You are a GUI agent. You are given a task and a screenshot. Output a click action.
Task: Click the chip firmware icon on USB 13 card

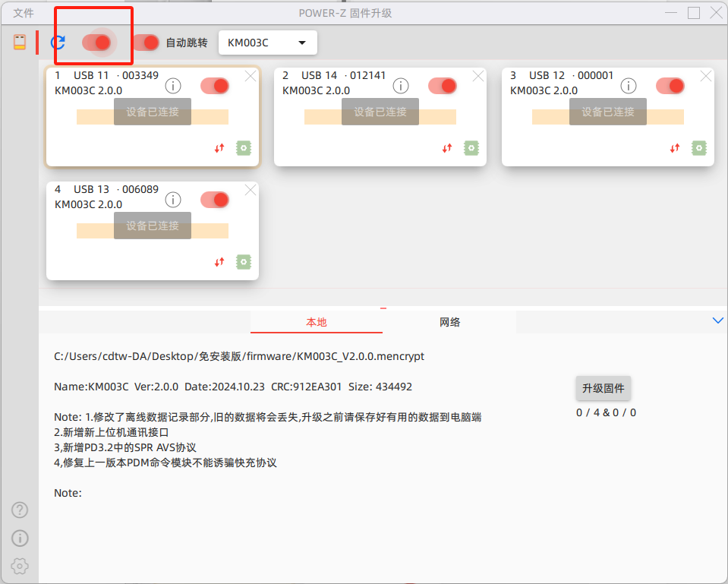(243, 262)
